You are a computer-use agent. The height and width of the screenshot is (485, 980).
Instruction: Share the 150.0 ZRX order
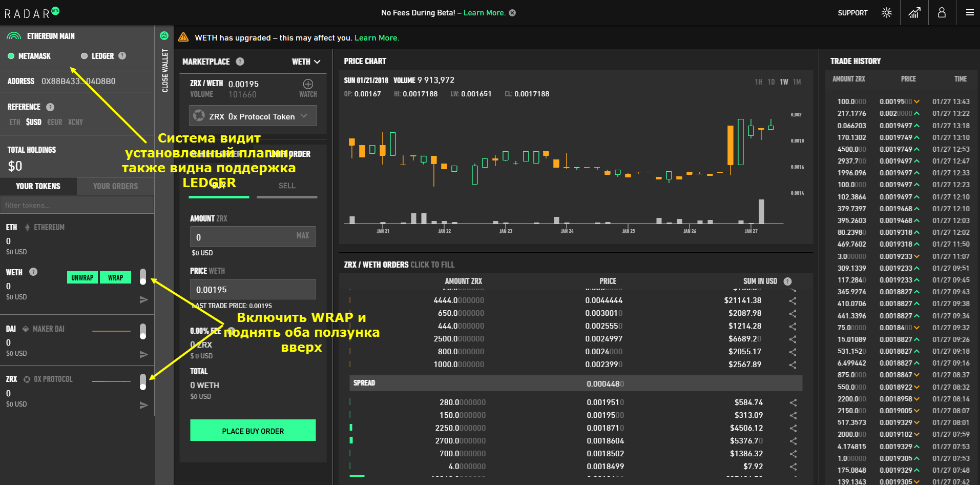pyautogui.click(x=793, y=415)
